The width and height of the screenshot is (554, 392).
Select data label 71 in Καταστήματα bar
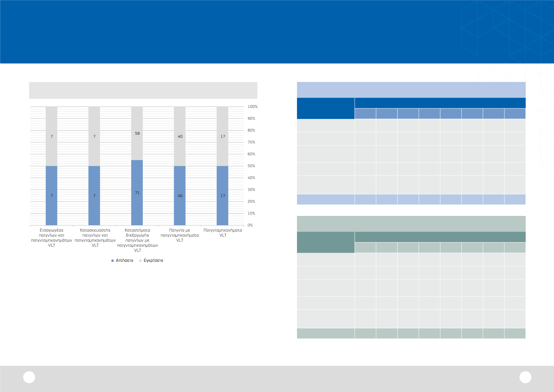point(137,193)
